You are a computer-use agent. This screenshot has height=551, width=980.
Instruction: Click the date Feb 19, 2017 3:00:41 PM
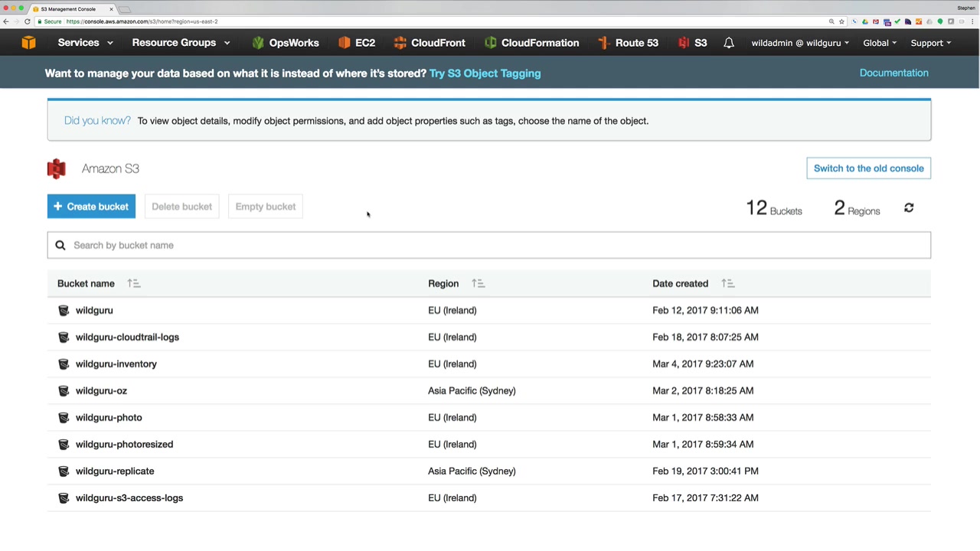[705, 471]
